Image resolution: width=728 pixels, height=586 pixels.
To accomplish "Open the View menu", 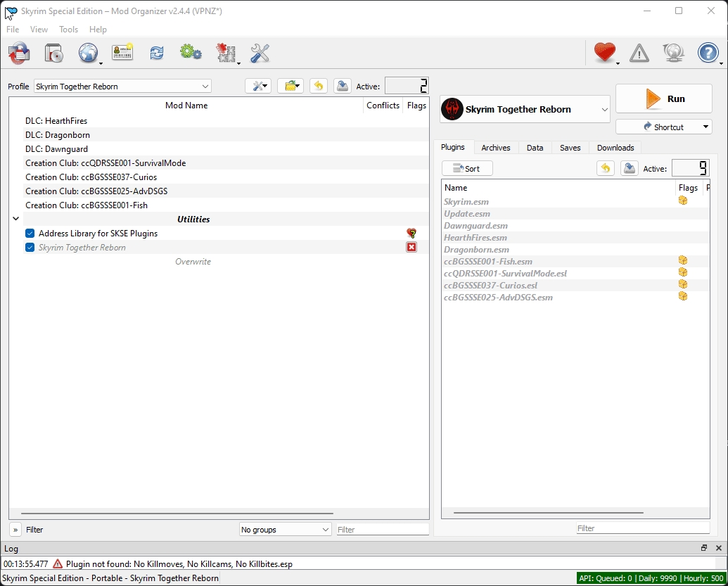I will click(x=39, y=30).
